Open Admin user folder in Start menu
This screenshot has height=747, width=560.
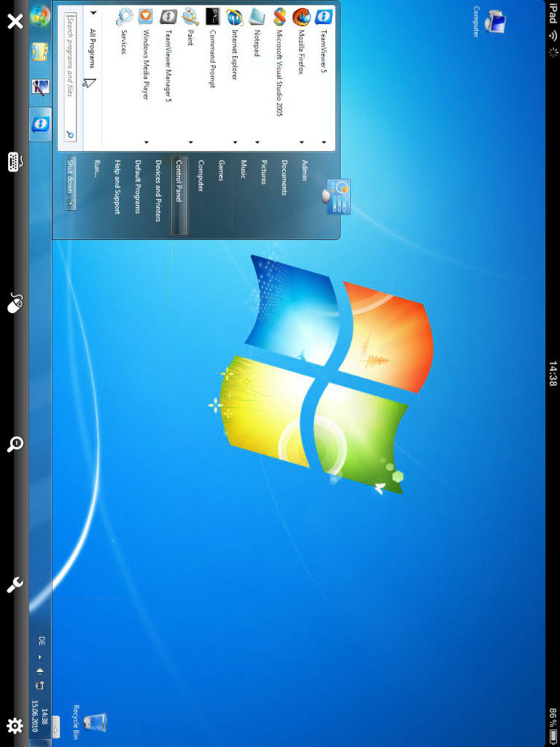[x=304, y=171]
